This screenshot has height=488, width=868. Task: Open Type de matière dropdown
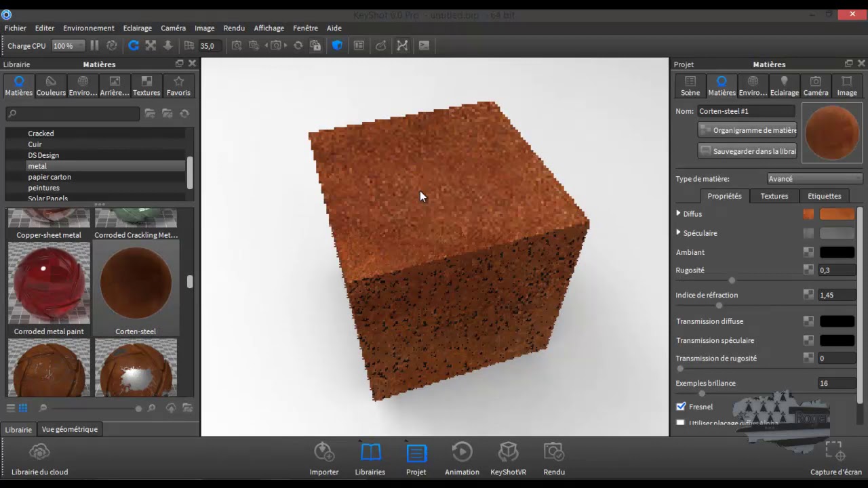[x=814, y=179]
